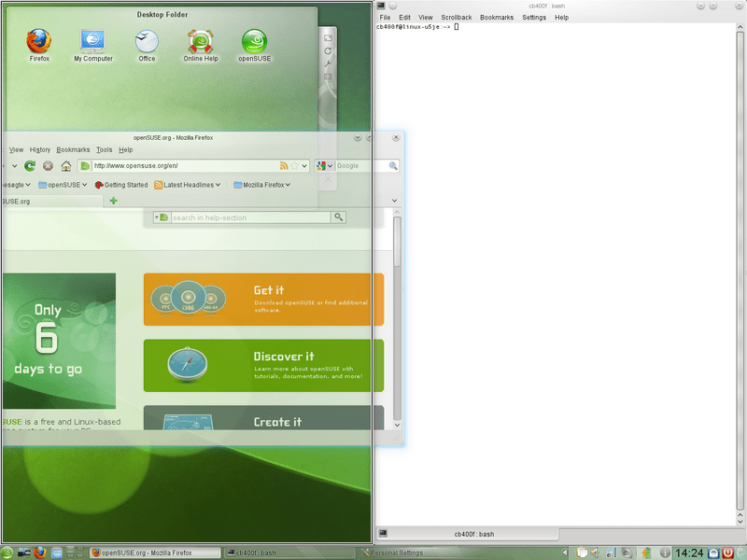Open Firefox's Bookmarks menu
This screenshot has width=747, height=560.
[x=73, y=149]
